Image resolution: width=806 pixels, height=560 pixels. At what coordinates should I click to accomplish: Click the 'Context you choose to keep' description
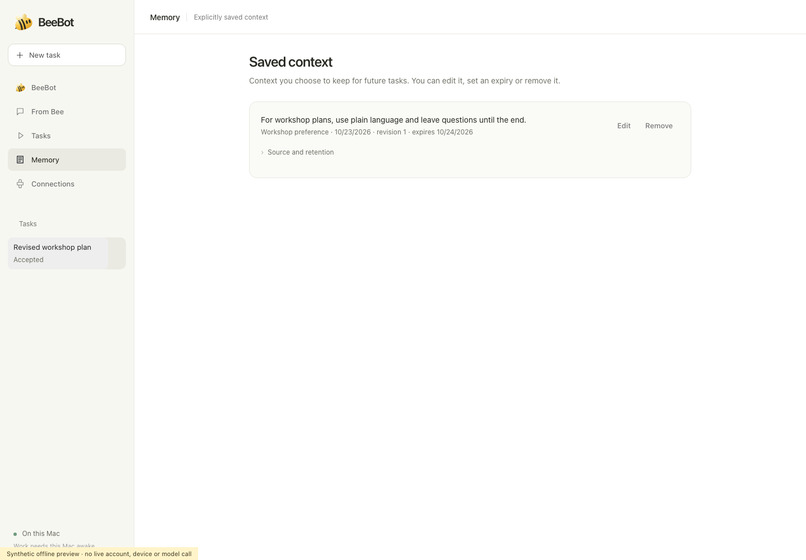click(x=405, y=81)
